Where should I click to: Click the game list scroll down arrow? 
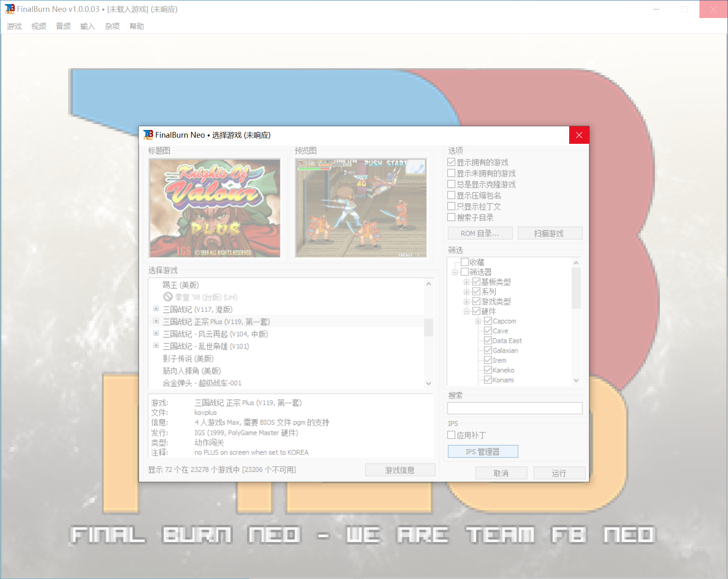point(428,383)
